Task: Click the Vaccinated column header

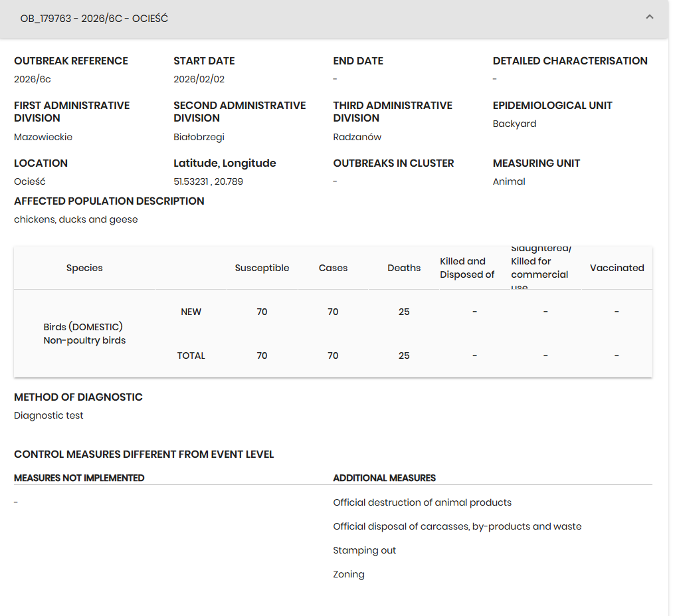Action: click(x=617, y=268)
